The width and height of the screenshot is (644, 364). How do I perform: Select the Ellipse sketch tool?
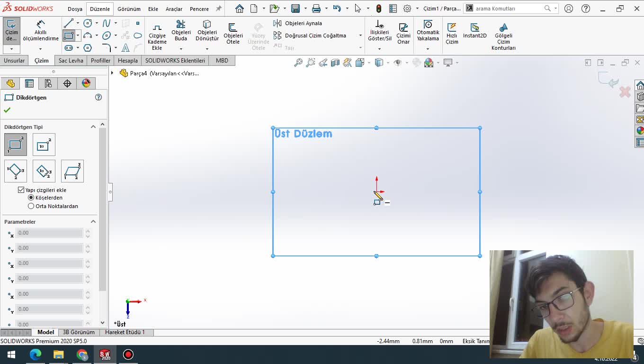pos(106,36)
